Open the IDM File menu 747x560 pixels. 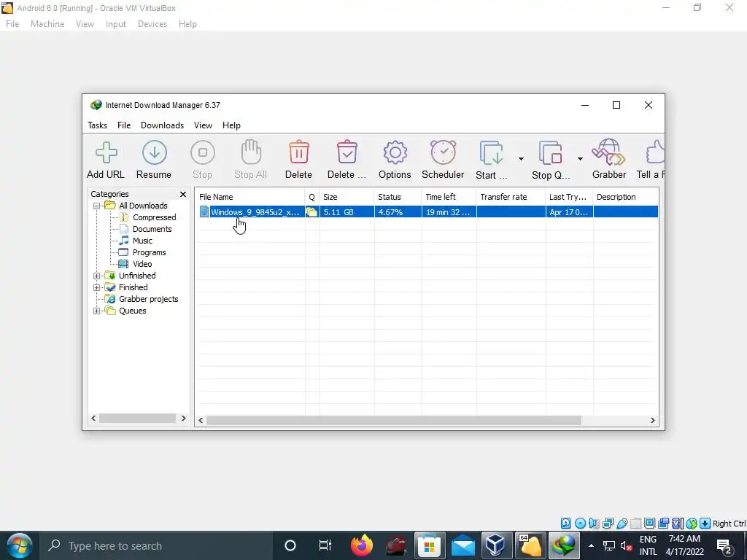click(124, 125)
